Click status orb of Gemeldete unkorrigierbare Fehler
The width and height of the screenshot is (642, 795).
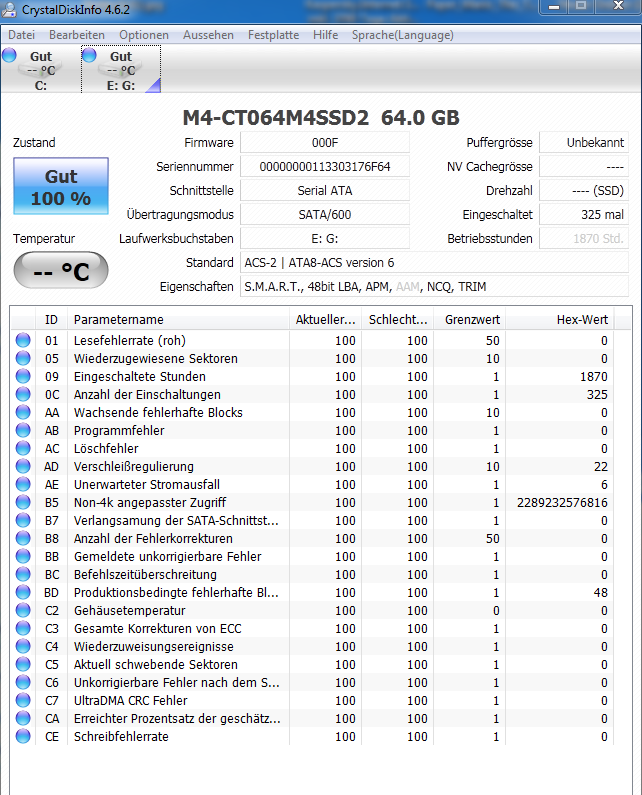tap(23, 556)
